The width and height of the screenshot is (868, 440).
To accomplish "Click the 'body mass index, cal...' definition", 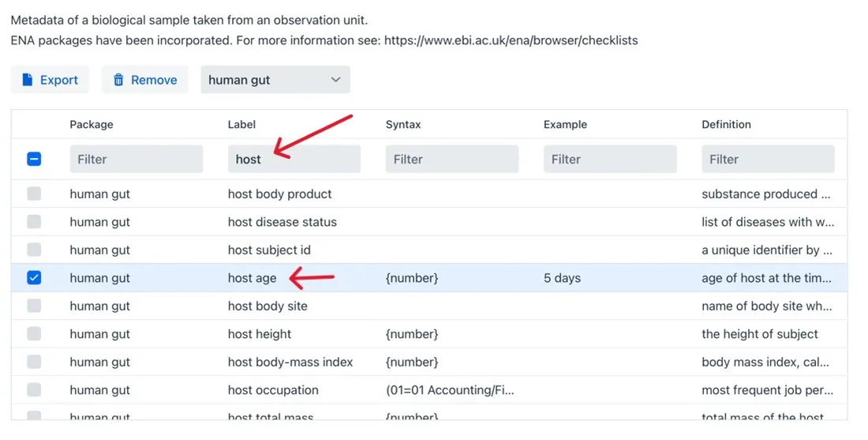I will coord(765,362).
